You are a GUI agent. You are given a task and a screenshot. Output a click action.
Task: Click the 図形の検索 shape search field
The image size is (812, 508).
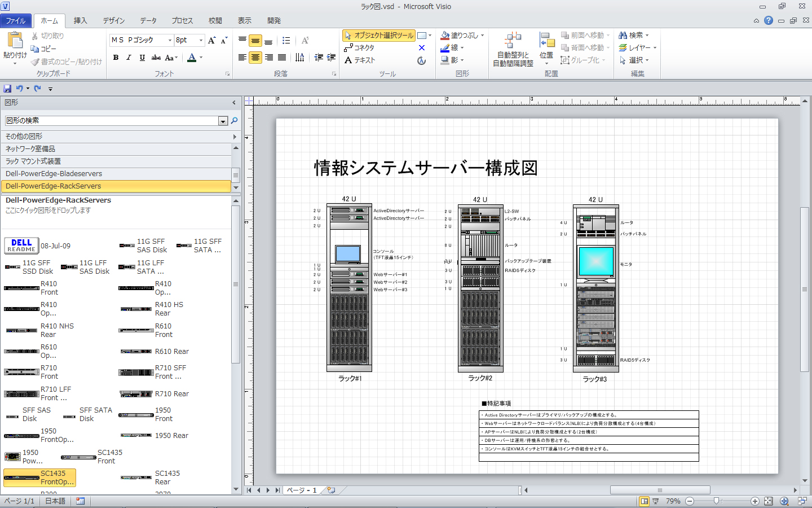112,121
